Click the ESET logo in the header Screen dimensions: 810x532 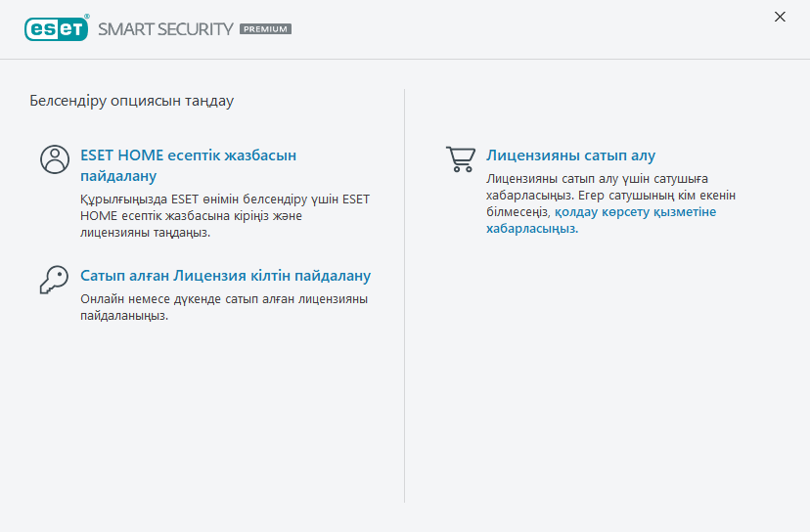tap(54, 28)
